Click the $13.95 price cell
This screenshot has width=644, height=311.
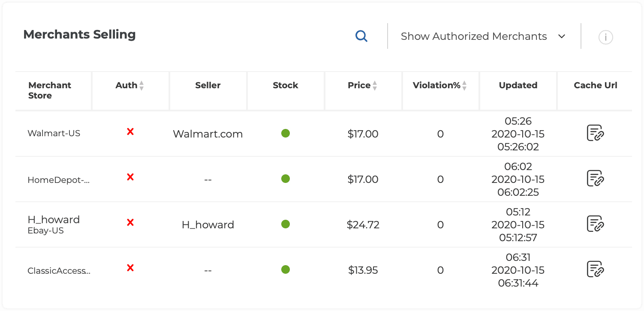[363, 270]
